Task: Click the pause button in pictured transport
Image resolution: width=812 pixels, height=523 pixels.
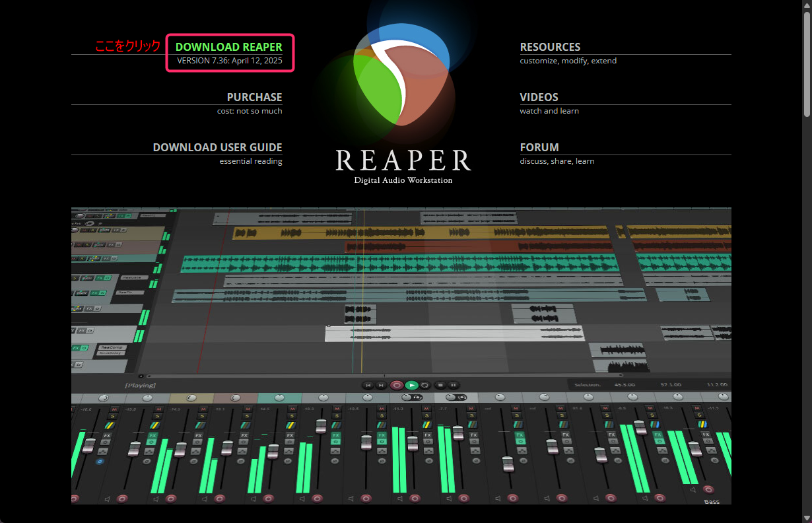Action: 454,385
